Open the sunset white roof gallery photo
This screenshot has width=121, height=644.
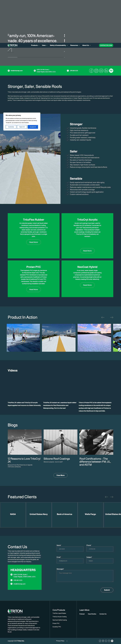[x=94, y=338]
